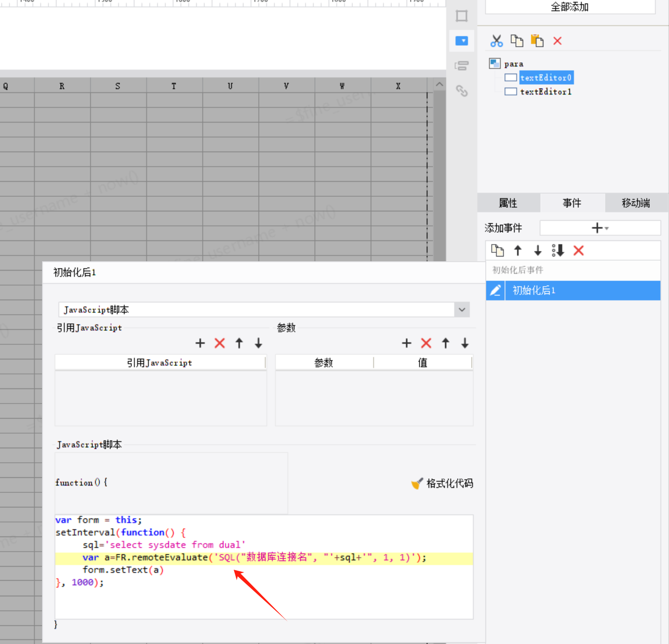Click the rectangle icon in side strip

[x=462, y=16]
